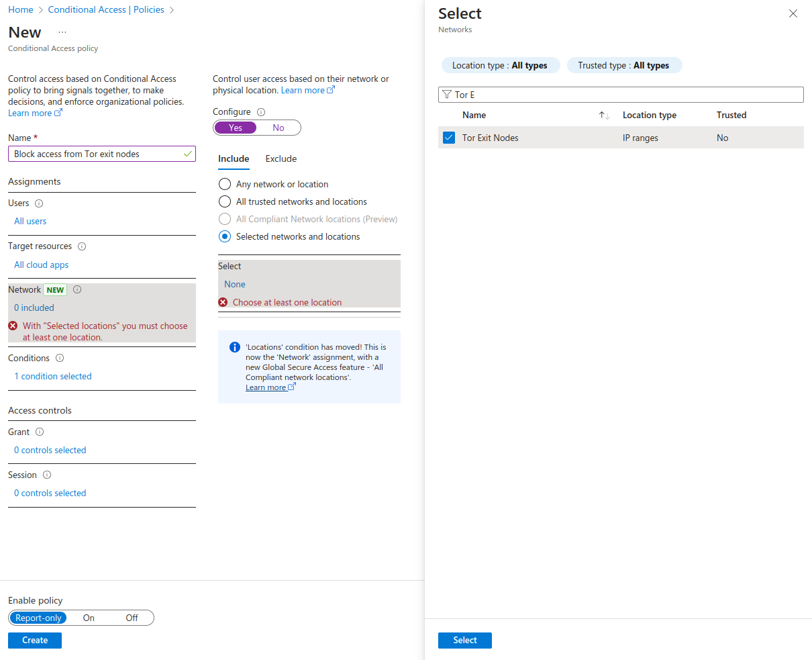The width and height of the screenshot is (812, 660).
Task: Select the Any network or location radio button
Action: 224,184
